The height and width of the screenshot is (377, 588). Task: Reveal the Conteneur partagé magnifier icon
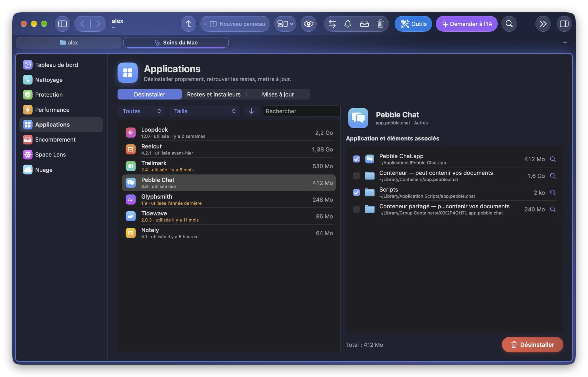(553, 210)
